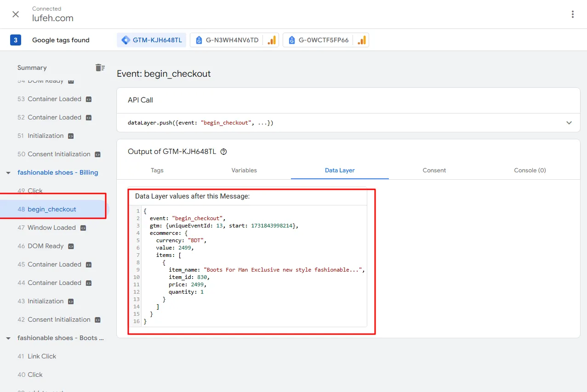Screen dimensions: 587x392
Task: Select event 46 DOM Ready
Action: 40,246
